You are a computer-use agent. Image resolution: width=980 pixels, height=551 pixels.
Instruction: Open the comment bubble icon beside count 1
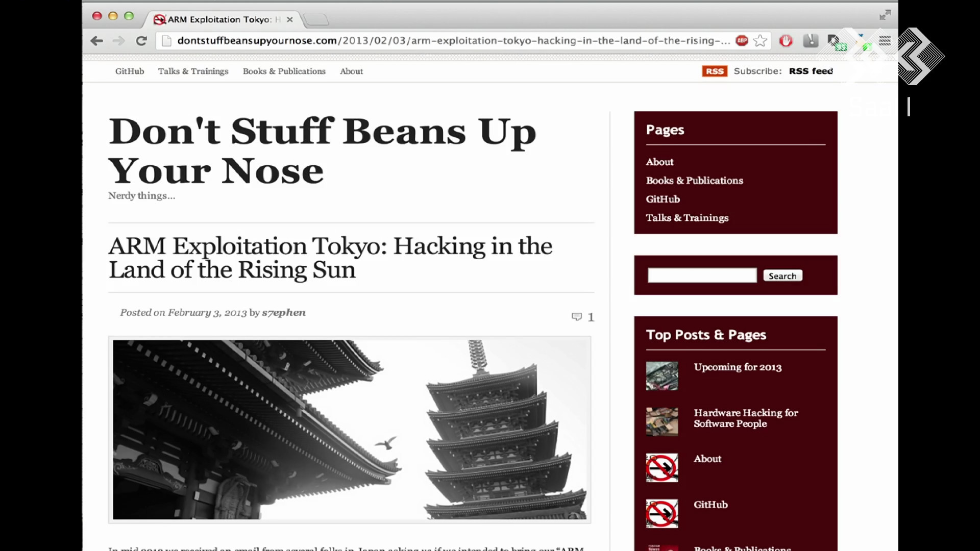point(577,317)
